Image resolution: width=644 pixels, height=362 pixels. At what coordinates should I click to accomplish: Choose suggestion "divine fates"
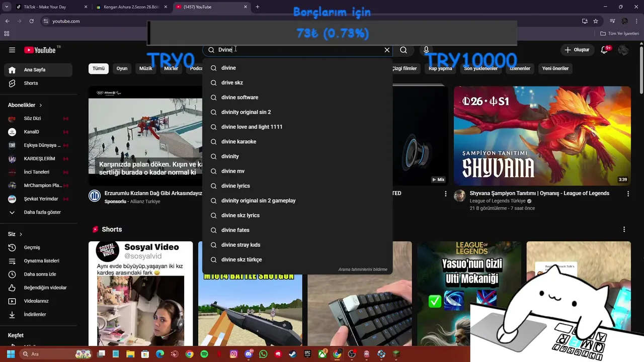tap(297, 230)
